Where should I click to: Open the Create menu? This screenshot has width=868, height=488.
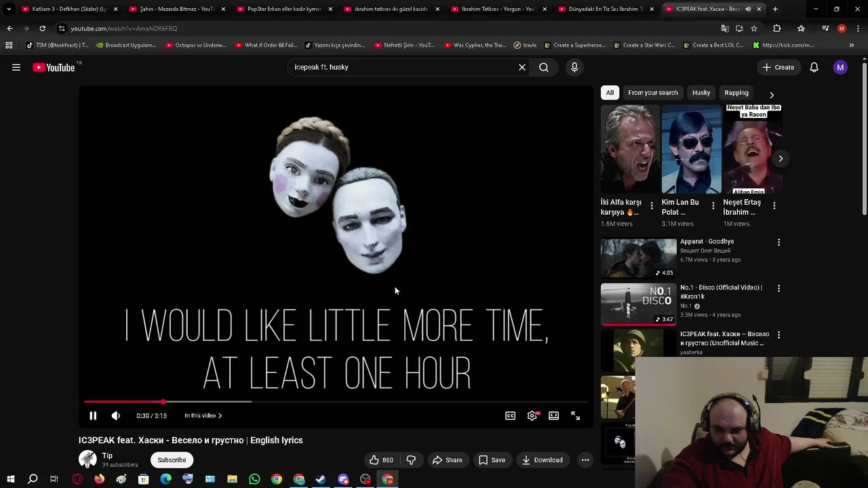[x=778, y=67]
